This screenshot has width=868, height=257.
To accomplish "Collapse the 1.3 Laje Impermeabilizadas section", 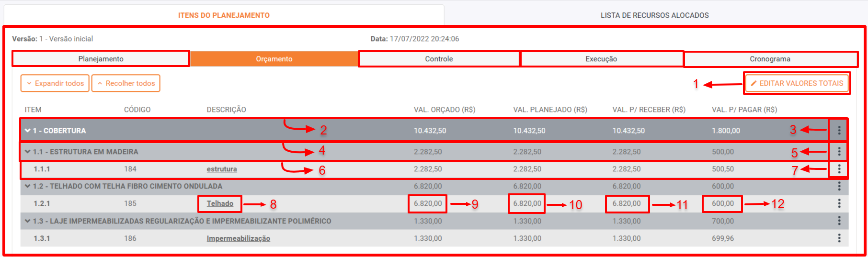I will 28,221.
